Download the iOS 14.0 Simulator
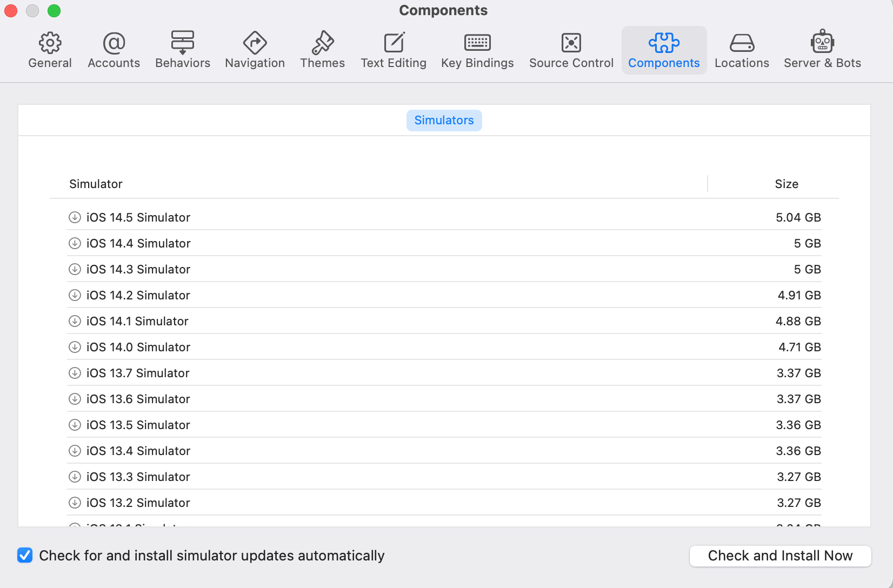Viewport: 893px width, 588px height. (x=75, y=347)
